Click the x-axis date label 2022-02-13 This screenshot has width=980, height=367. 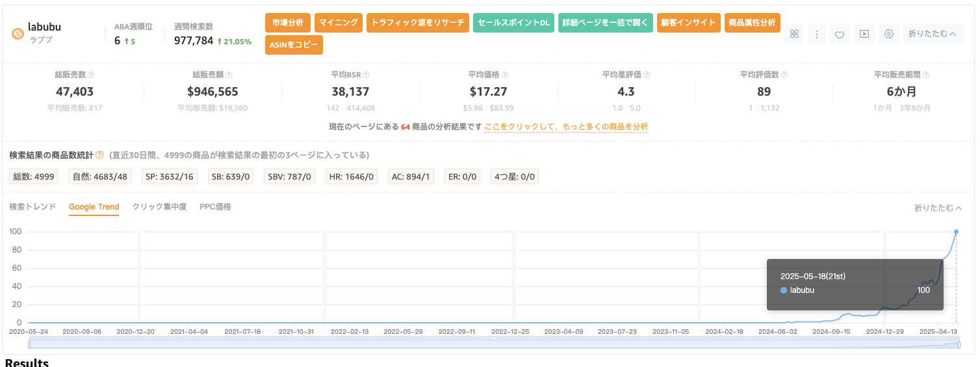pos(350,331)
